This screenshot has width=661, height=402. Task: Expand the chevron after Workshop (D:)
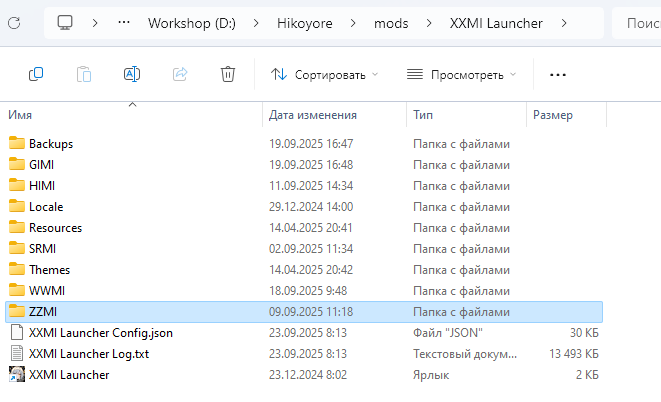point(256,23)
